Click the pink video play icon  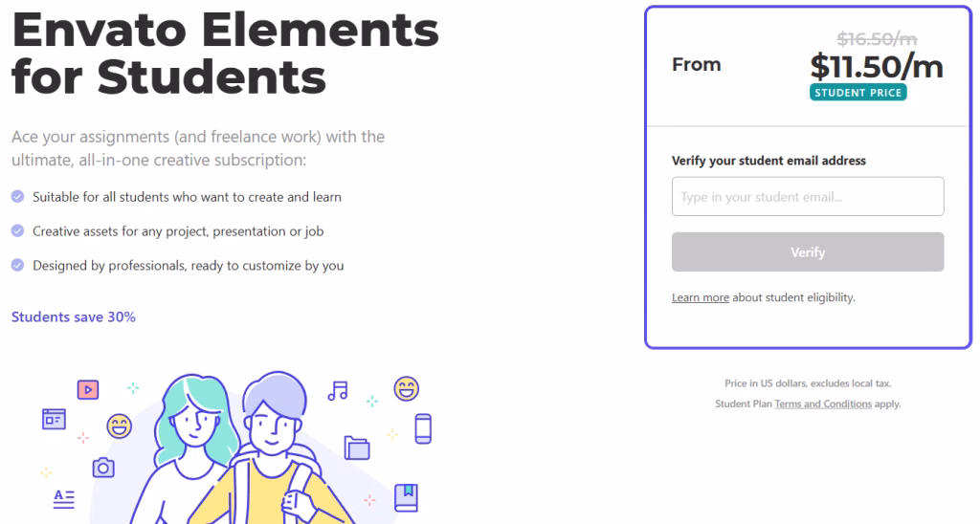click(x=88, y=390)
